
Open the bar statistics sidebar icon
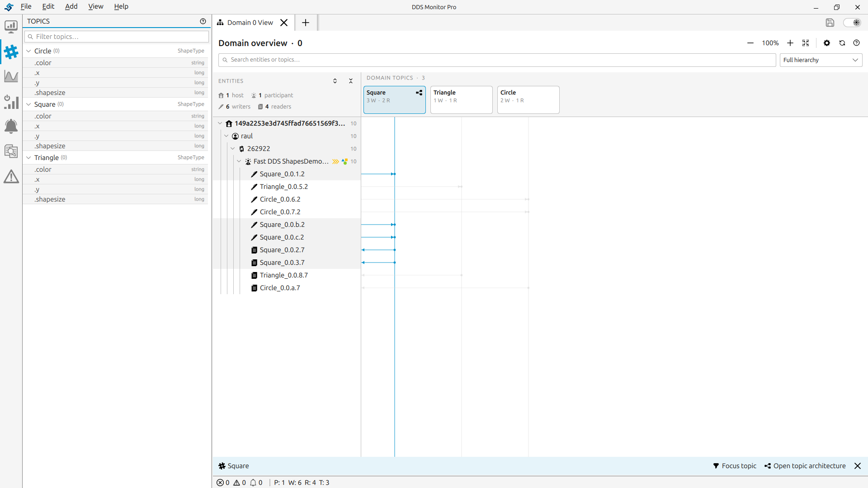[x=11, y=102]
